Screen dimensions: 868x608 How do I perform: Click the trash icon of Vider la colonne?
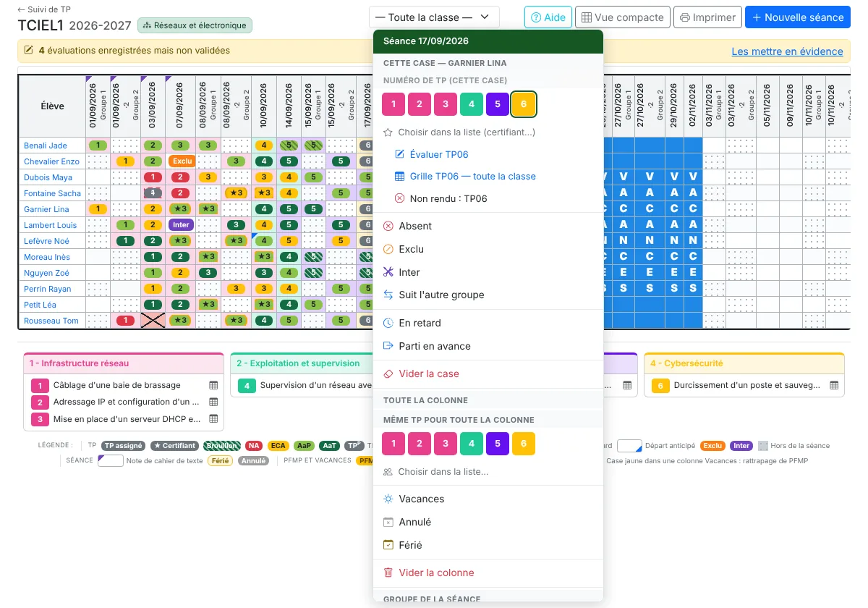click(x=388, y=573)
